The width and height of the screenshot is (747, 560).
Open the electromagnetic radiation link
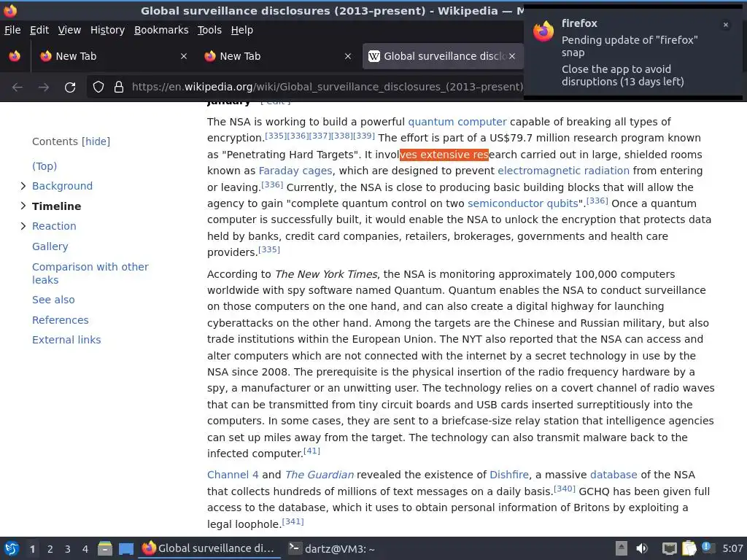pos(564,171)
